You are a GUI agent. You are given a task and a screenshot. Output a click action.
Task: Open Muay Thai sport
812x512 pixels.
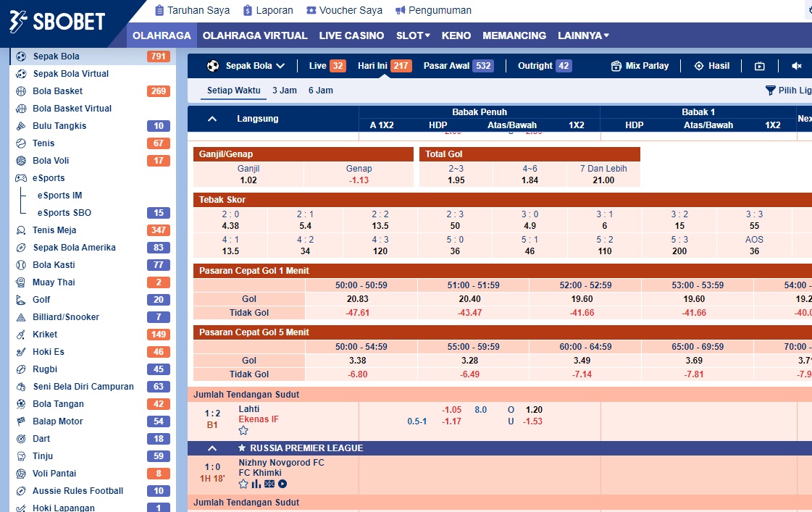click(x=93, y=282)
